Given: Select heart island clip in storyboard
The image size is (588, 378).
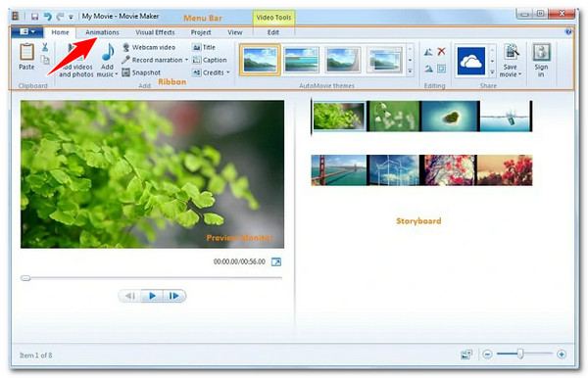Looking at the screenshot, I should pyautogui.click(x=451, y=117).
